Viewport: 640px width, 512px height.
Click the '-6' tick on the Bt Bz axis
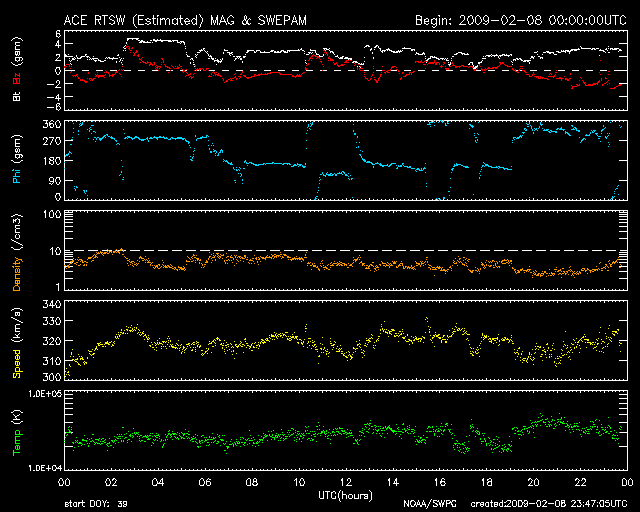(54, 107)
